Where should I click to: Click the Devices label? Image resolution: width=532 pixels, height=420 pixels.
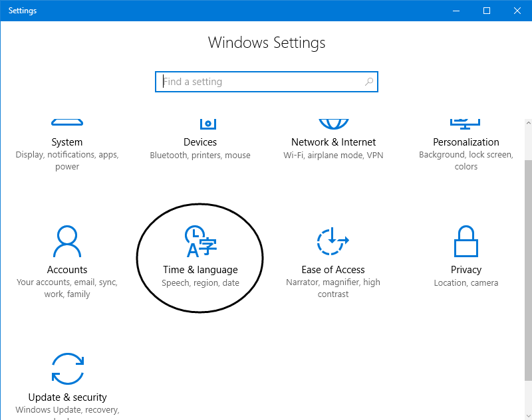pos(200,142)
